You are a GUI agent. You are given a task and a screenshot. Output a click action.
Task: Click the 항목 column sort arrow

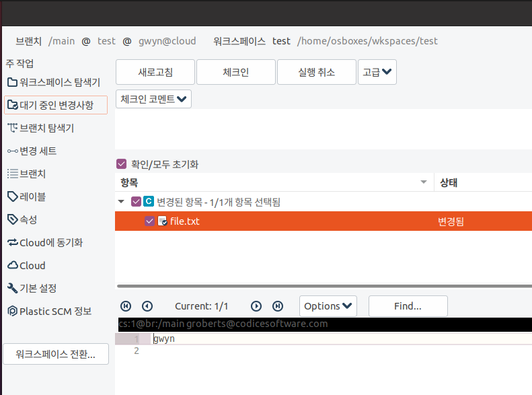pos(424,182)
